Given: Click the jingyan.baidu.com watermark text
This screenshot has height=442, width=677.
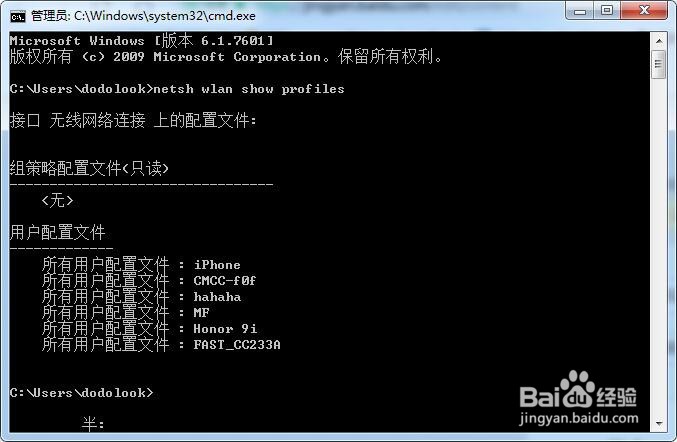Looking at the screenshot, I should (579, 418).
